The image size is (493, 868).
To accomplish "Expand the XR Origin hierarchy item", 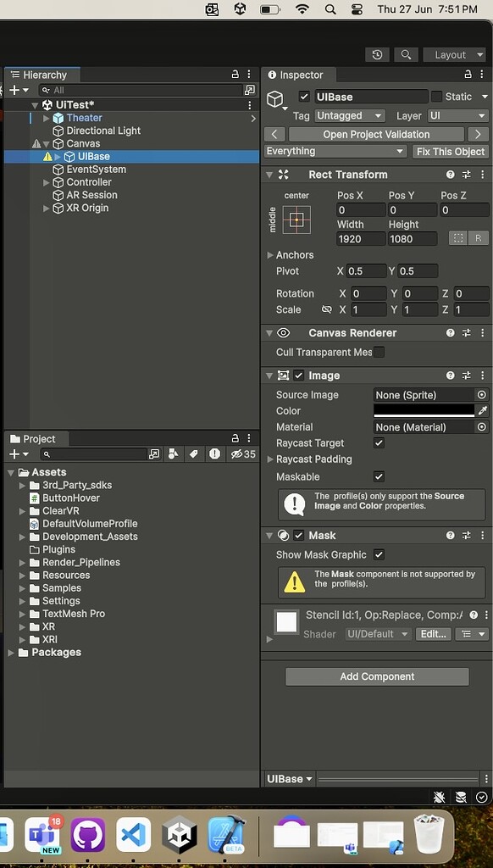I will pos(47,208).
